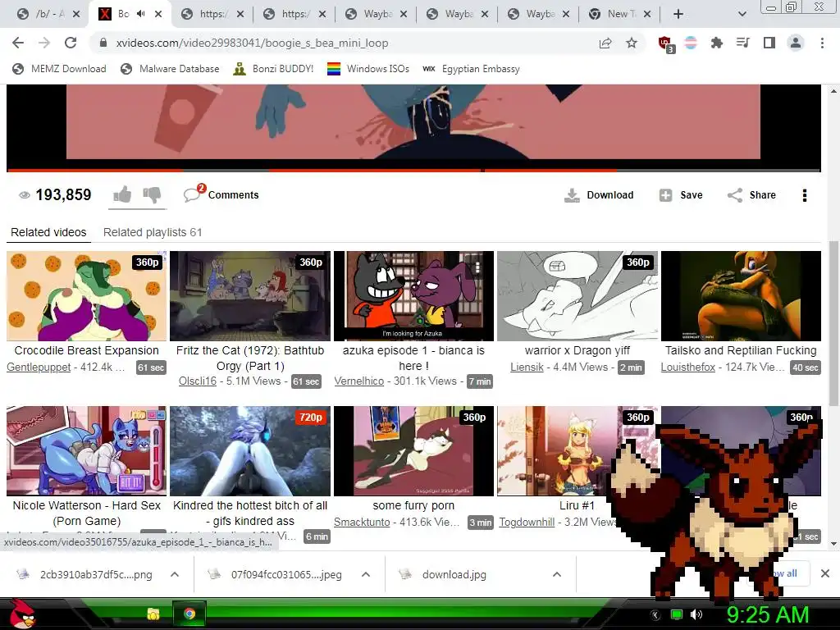
Task: Open the Gentlepuppet uploader link
Action: pyautogui.click(x=39, y=367)
